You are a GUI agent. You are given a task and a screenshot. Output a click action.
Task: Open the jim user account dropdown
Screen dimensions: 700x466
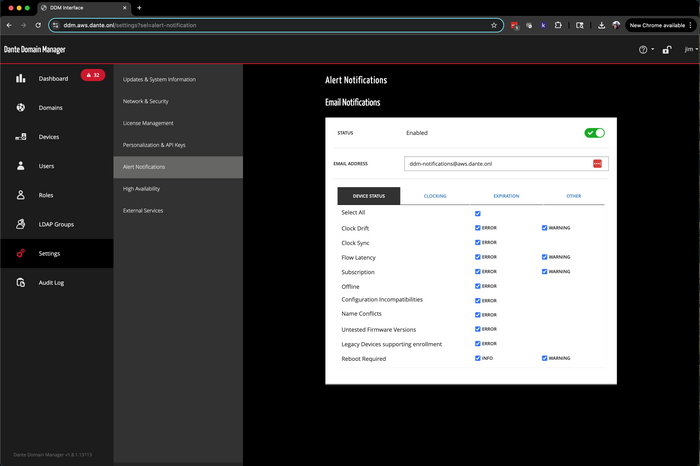691,49
